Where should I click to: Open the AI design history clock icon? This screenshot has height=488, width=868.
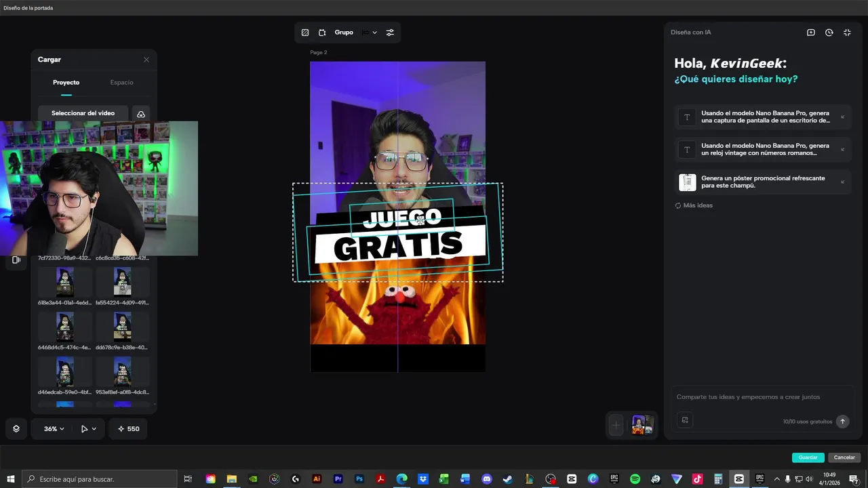(829, 33)
